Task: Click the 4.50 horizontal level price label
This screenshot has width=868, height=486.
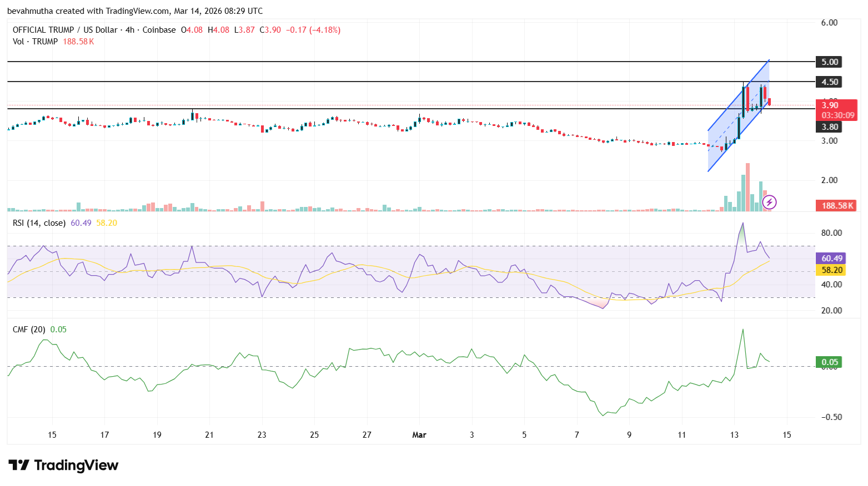Action: click(x=829, y=82)
